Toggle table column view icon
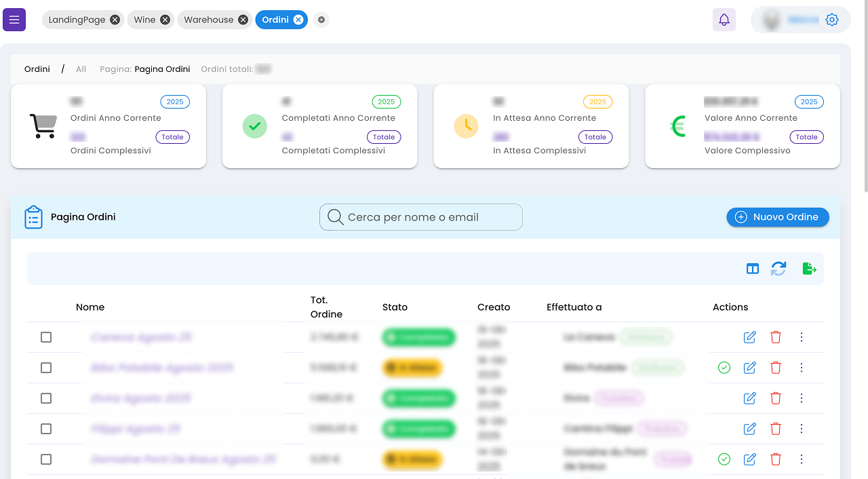868x479 pixels. pos(752,269)
